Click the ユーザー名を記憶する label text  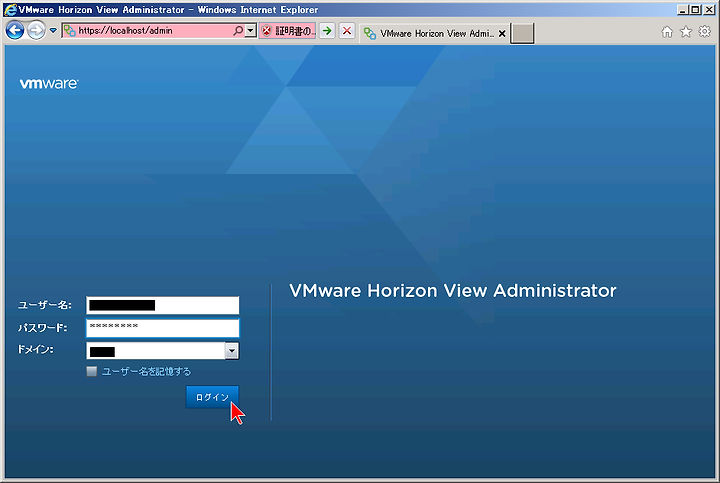click(x=146, y=371)
